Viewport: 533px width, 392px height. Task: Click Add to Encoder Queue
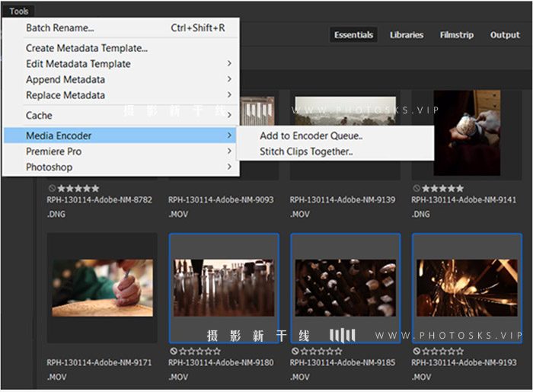click(x=336, y=136)
